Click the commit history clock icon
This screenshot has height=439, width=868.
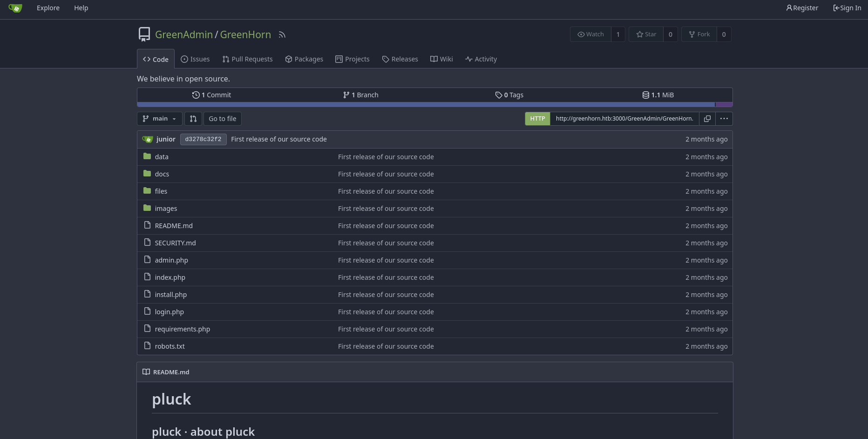point(196,95)
